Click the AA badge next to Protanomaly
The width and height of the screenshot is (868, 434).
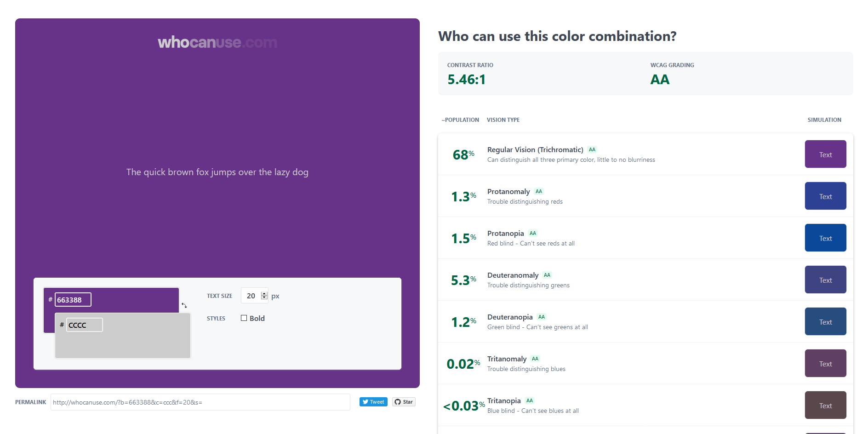539,191
